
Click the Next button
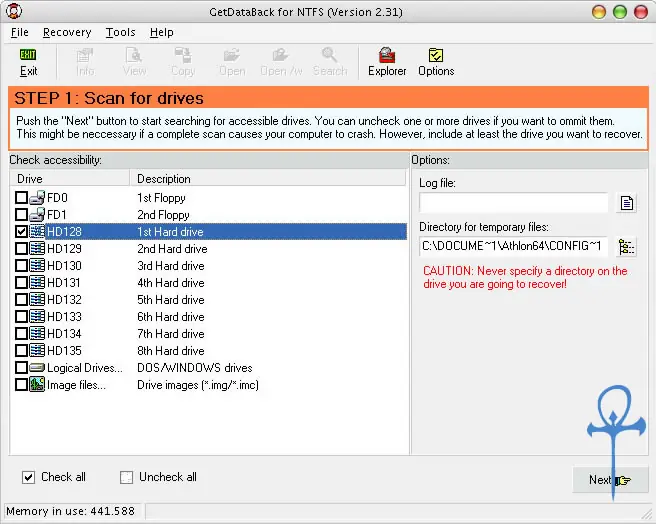click(610, 480)
